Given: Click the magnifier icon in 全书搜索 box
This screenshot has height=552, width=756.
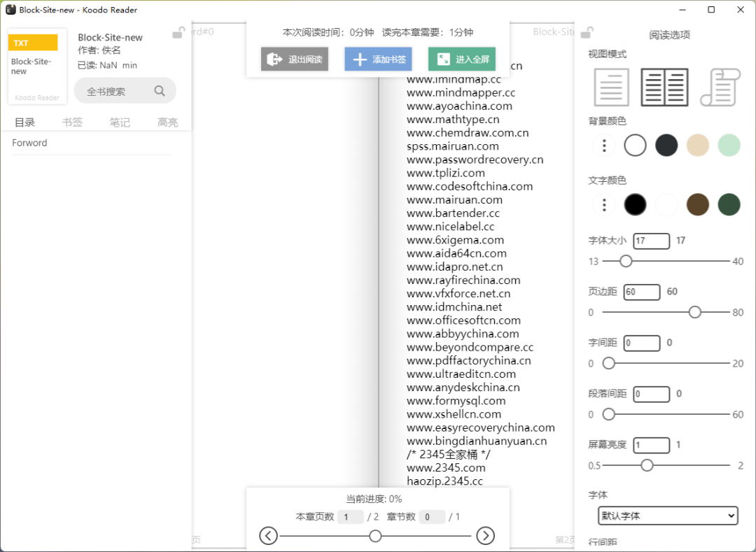Looking at the screenshot, I should point(160,90).
